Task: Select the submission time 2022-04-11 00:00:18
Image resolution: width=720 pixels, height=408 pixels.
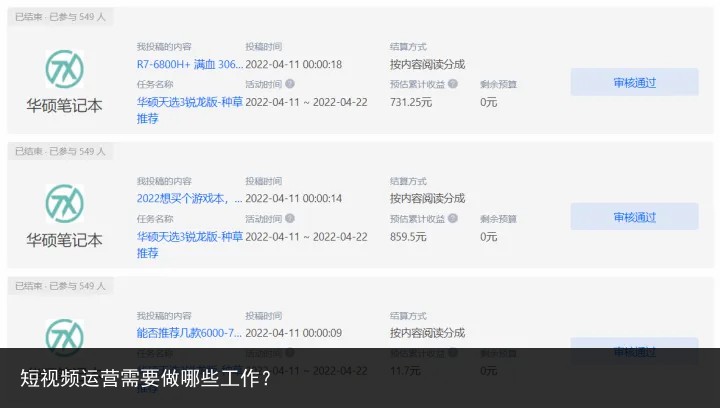Action: tap(293, 64)
